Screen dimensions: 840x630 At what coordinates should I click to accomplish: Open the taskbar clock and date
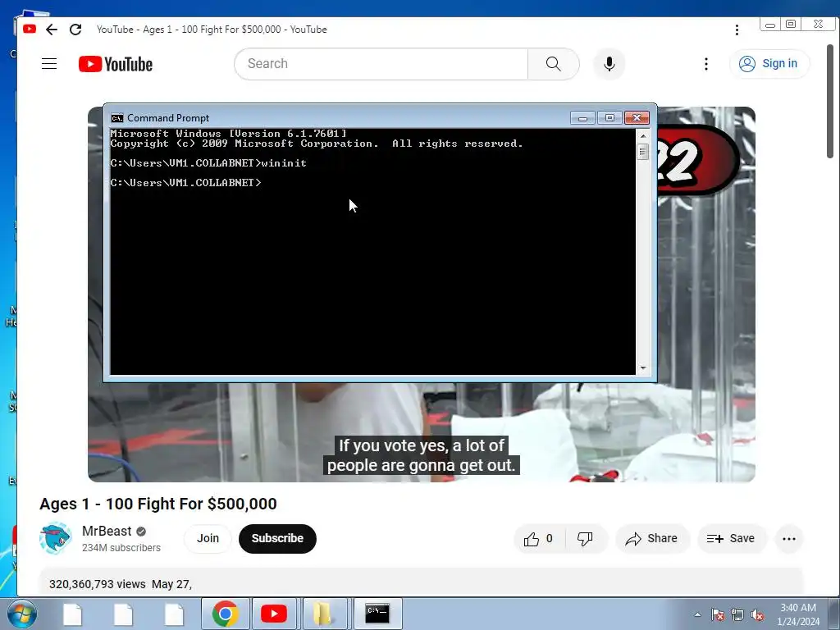[x=798, y=614]
